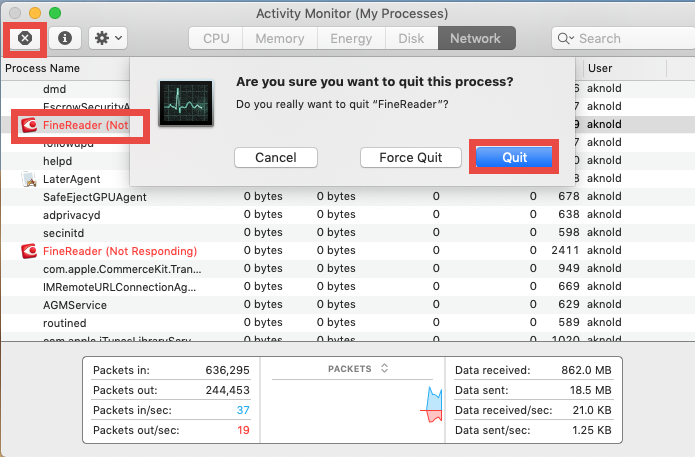Click Data sent/sec value 1.25 KB
Viewport: 695px width, 457px height.
click(x=592, y=430)
